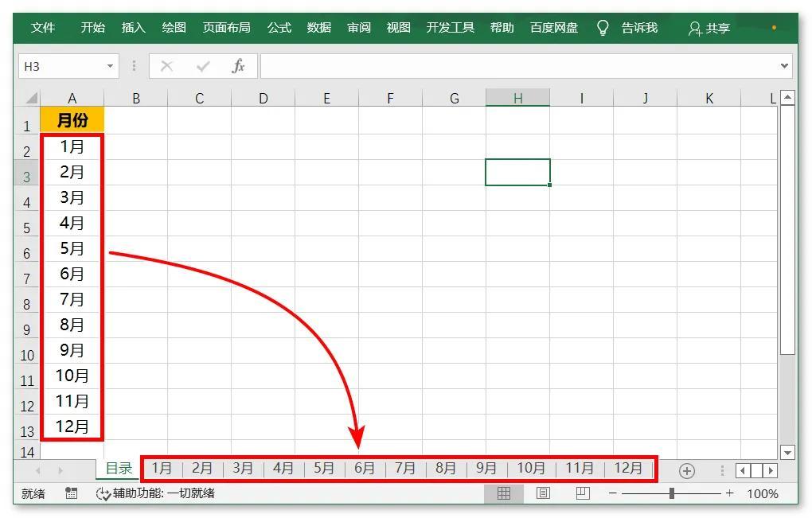Open the 开始 ribbon tab

pos(92,28)
